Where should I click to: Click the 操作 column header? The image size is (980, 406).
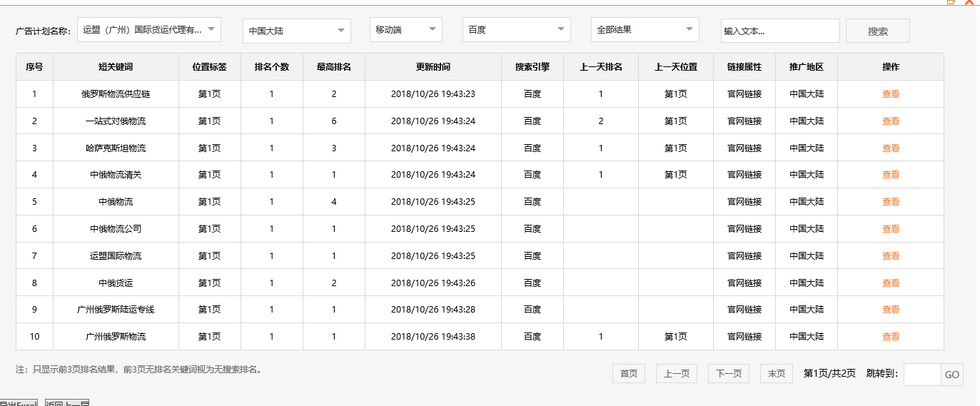891,67
